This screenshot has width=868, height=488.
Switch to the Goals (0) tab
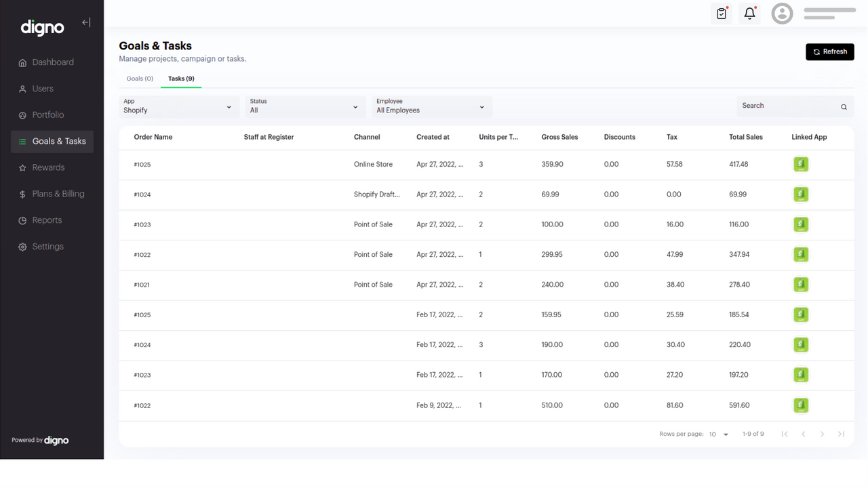[x=140, y=79]
